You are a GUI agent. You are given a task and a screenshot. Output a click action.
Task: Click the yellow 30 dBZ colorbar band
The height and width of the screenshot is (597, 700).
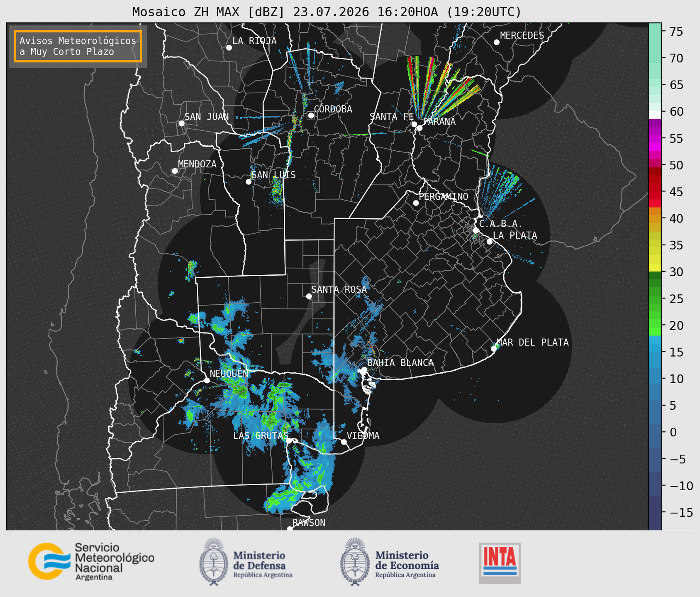pyautogui.click(x=655, y=268)
